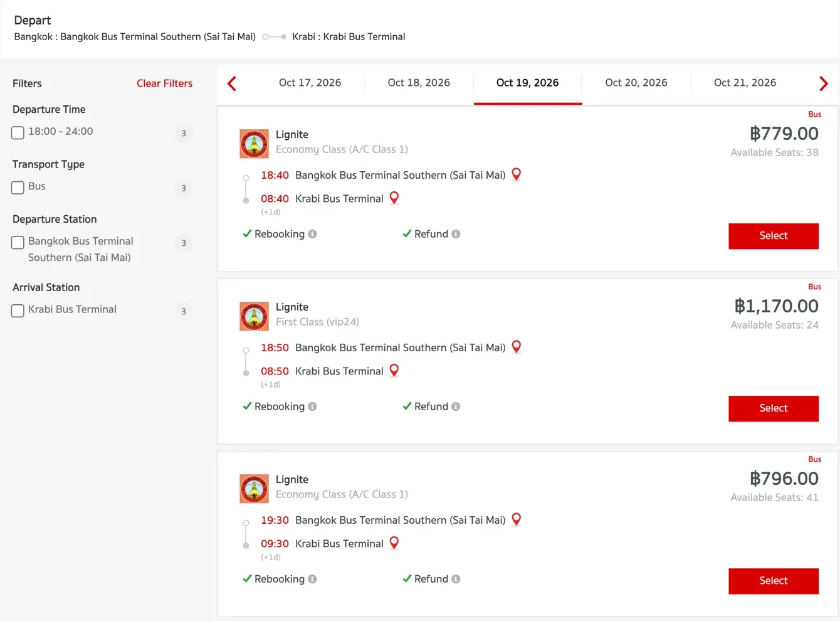Tick the Bus transport type checkbox
This screenshot has height=621, width=840.
18,187
